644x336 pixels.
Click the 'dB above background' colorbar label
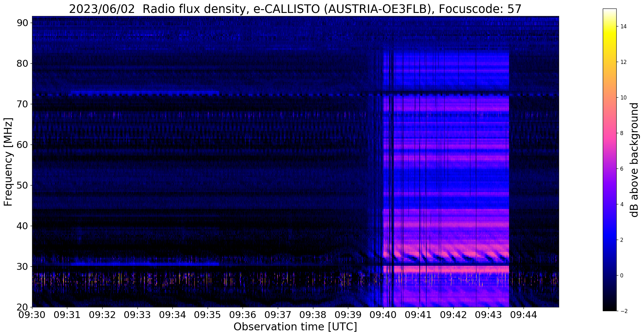click(635, 160)
